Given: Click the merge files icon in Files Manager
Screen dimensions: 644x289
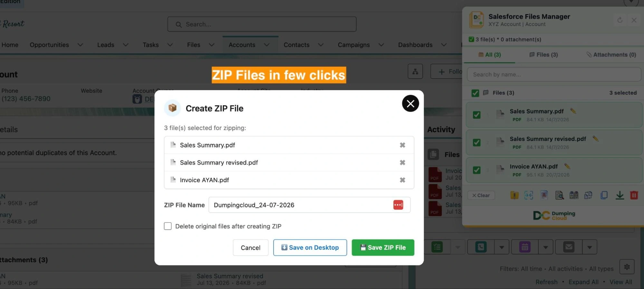Looking at the screenshot, I should click(x=529, y=195).
